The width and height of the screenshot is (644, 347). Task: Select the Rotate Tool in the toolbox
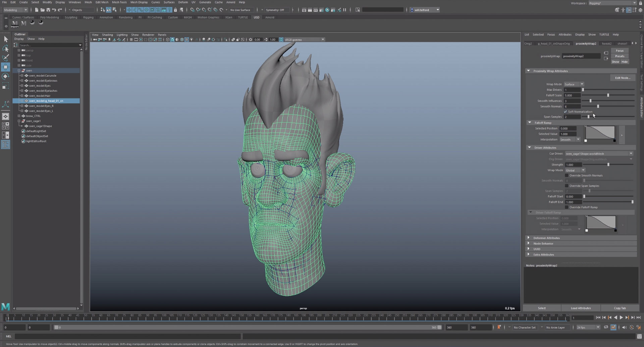coord(5,76)
